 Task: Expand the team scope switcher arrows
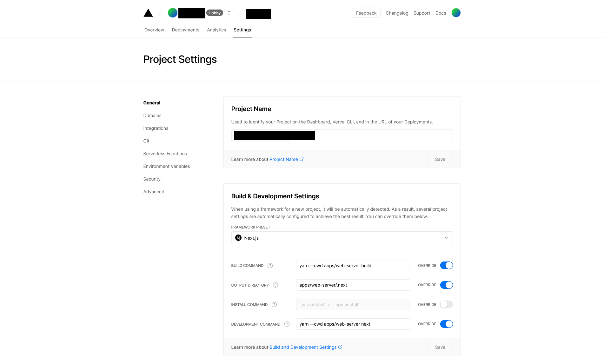(x=229, y=13)
